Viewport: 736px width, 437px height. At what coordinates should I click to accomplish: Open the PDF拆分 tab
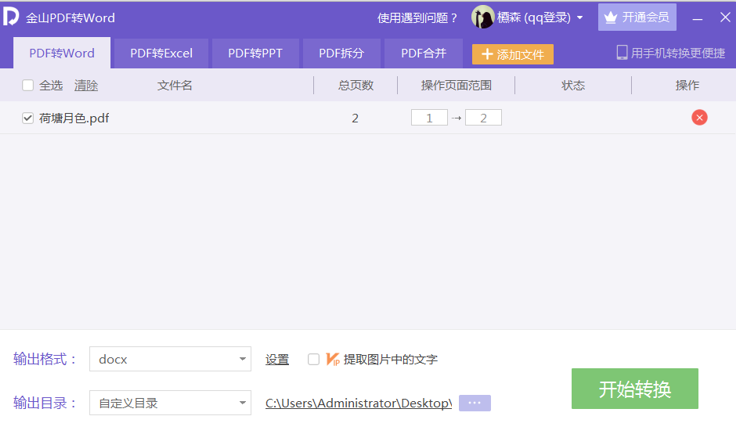(x=341, y=53)
